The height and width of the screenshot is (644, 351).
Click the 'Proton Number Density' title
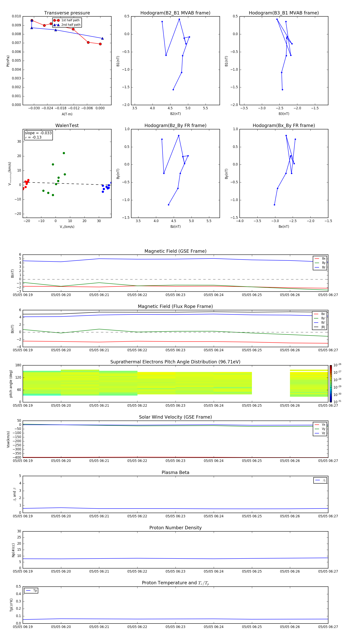[175, 528]
